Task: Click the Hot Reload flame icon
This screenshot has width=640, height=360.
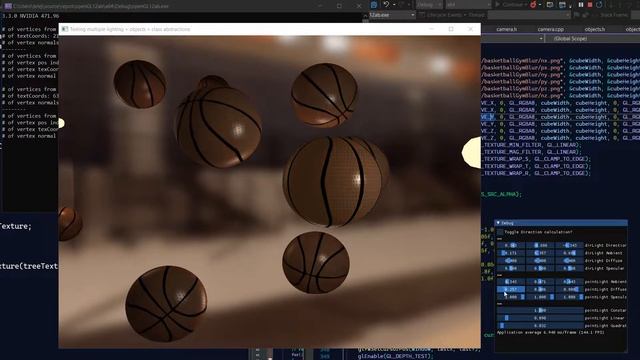Action: click(x=533, y=5)
